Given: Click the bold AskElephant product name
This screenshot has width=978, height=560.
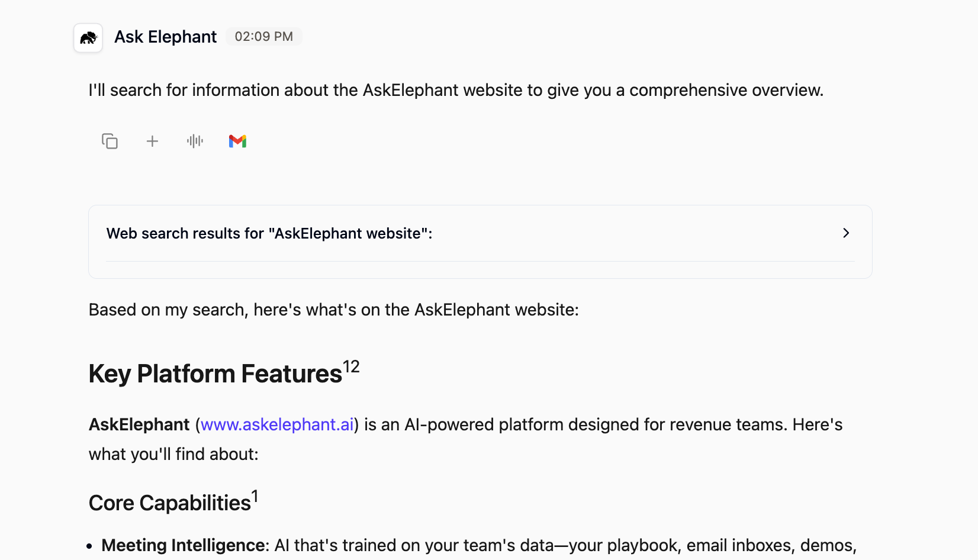Looking at the screenshot, I should pos(139,424).
